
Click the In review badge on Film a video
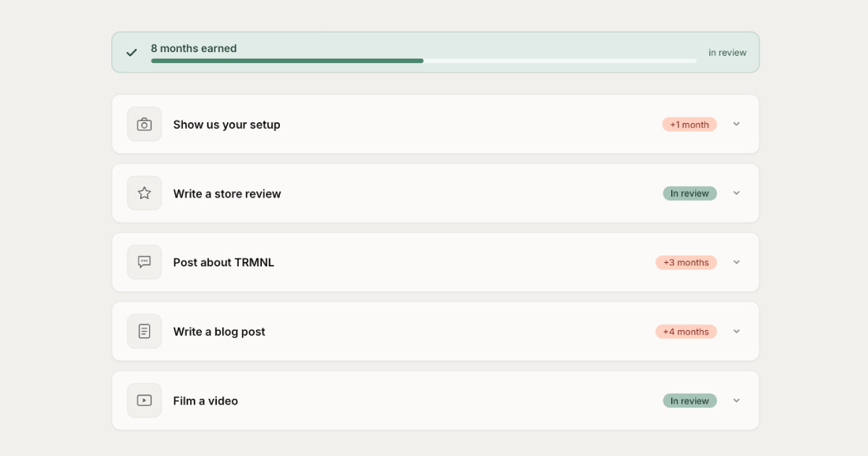(x=690, y=401)
